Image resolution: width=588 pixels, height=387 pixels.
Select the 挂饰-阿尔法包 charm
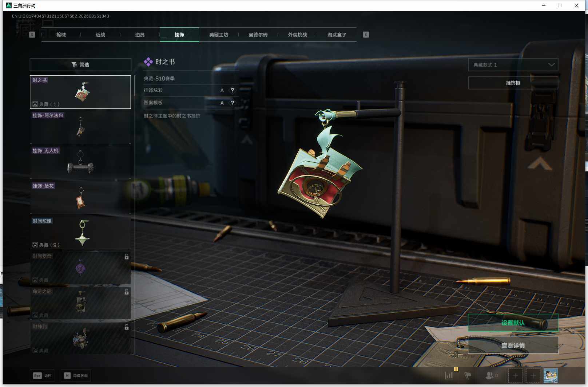point(80,127)
